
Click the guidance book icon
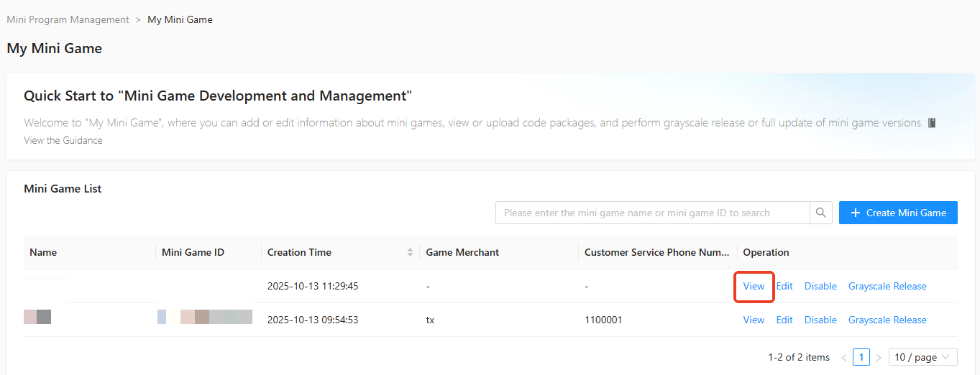tap(932, 123)
